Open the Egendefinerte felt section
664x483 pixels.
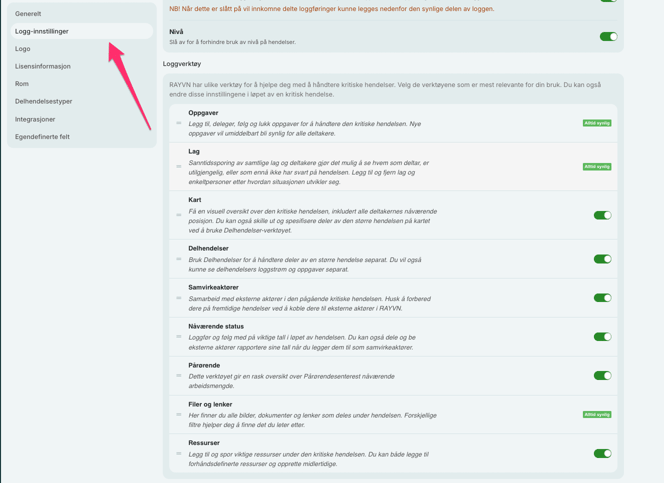point(42,137)
